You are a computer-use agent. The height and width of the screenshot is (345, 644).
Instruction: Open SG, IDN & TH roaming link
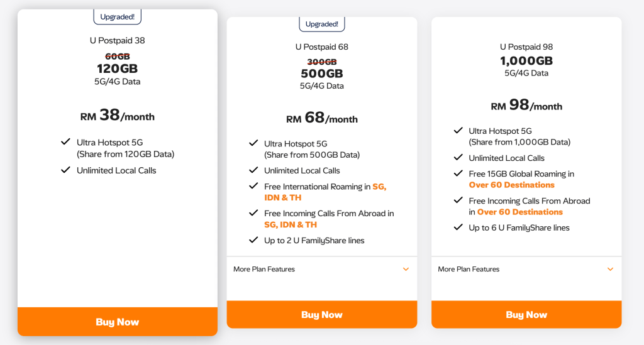[x=325, y=192]
